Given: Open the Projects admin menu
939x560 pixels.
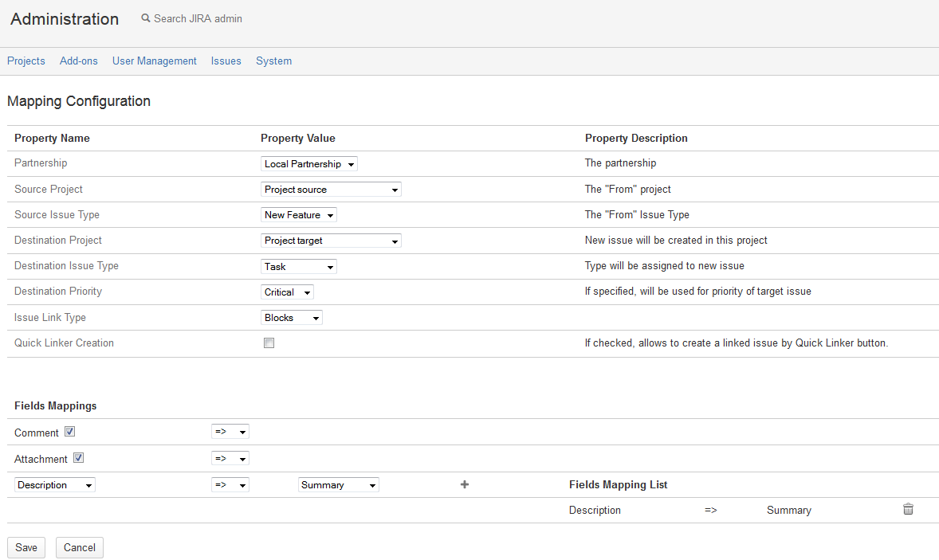Looking at the screenshot, I should click(x=26, y=61).
